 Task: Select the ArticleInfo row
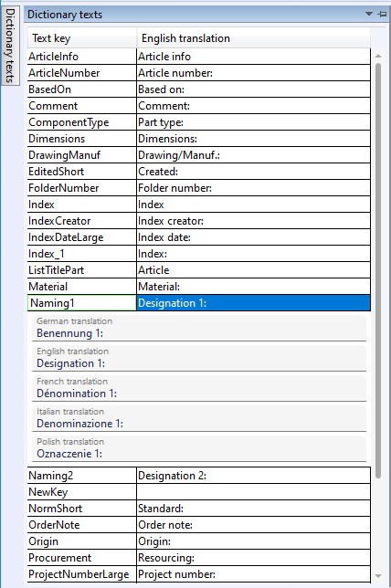coord(199,57)
